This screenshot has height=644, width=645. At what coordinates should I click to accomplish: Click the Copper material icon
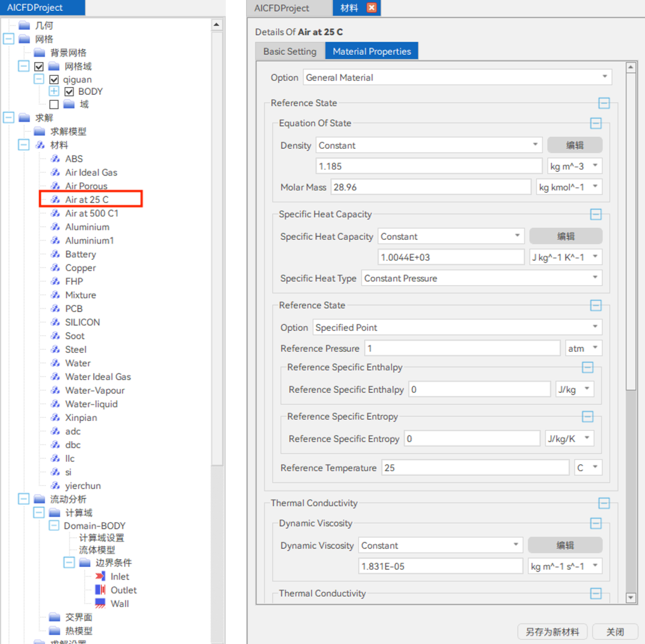pos(55,267)
